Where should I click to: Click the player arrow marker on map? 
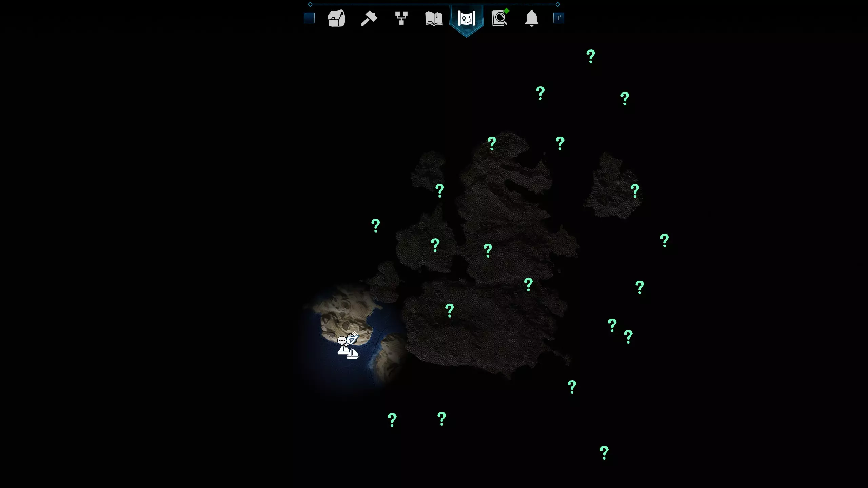pos(353,338)
